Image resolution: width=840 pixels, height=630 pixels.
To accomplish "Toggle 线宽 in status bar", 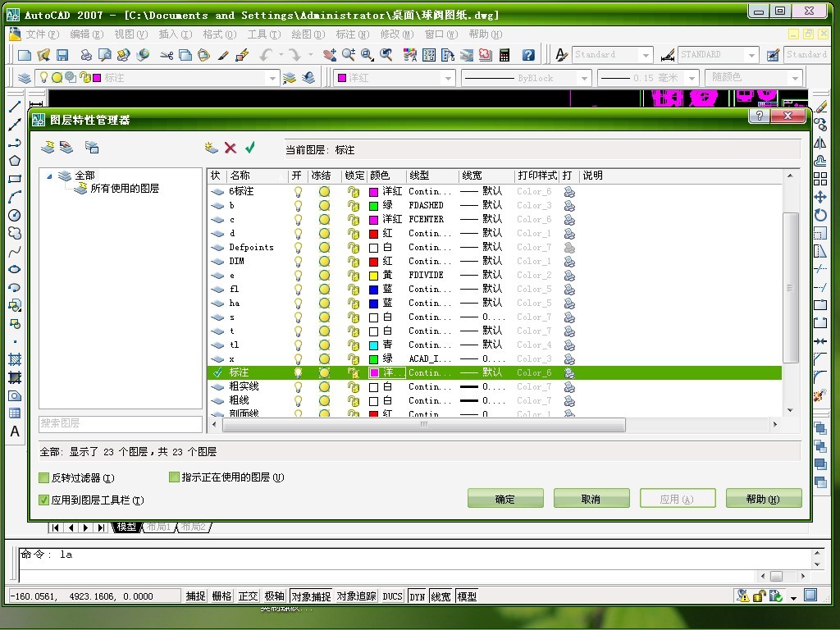I will (441, 596).
